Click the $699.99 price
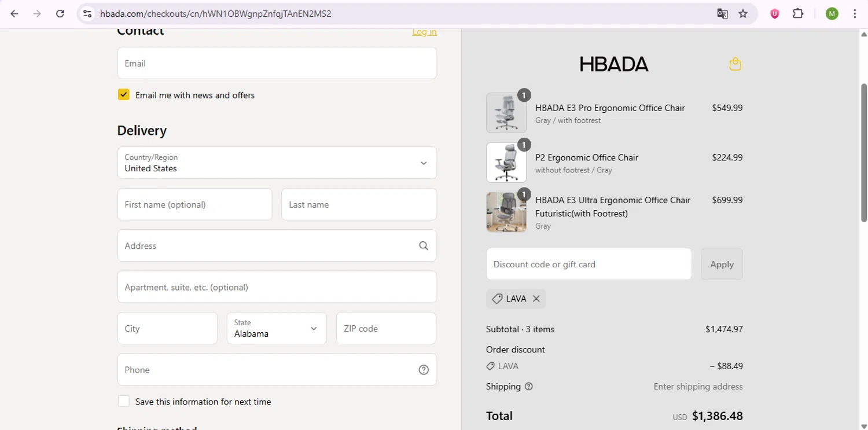The width and height of the screenshot is (868, 430). [x=727, y=200]
